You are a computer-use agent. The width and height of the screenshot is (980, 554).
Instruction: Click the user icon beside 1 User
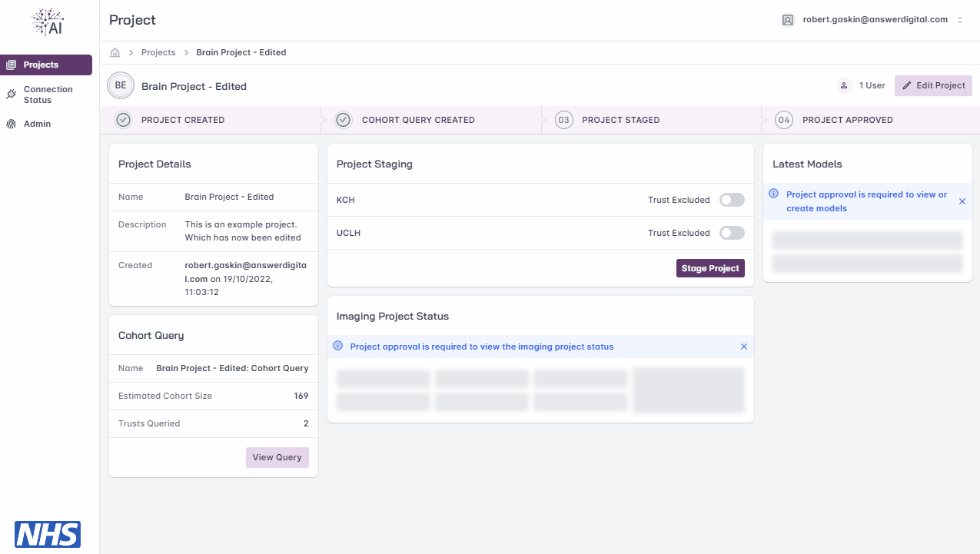pyautogui.click(x=844, y=85)
